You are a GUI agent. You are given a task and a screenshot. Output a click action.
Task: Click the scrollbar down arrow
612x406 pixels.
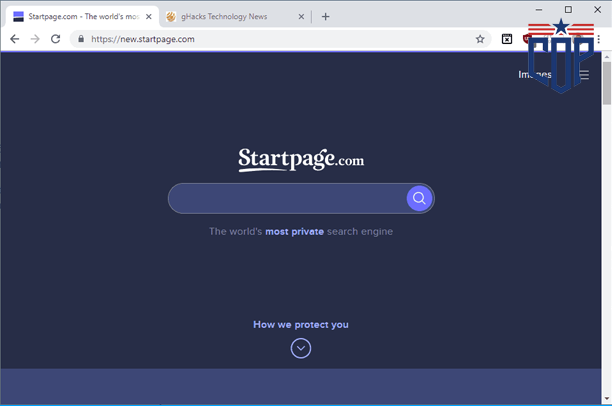pos(607,399)
